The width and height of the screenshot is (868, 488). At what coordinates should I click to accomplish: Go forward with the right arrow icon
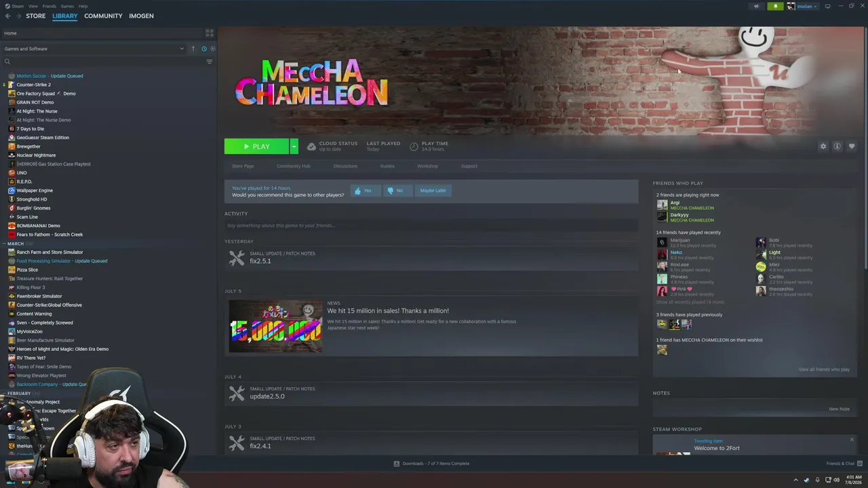tap(18, 16)
